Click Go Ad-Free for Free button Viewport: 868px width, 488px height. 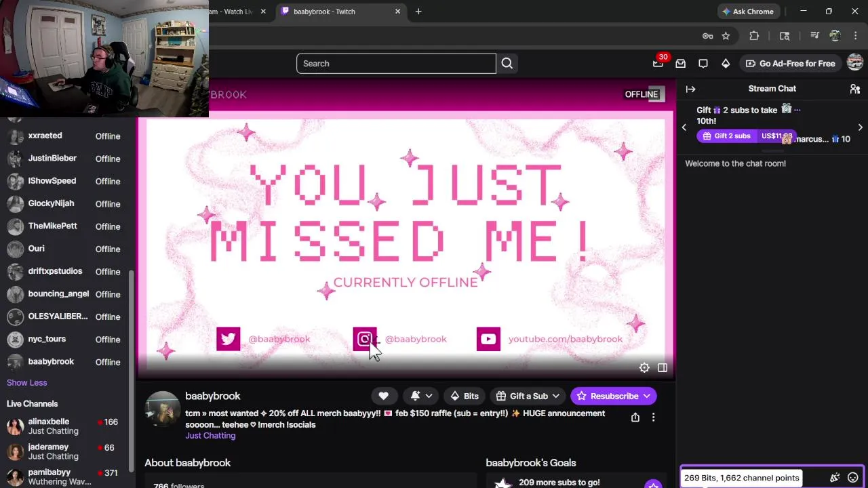[790, 64]
